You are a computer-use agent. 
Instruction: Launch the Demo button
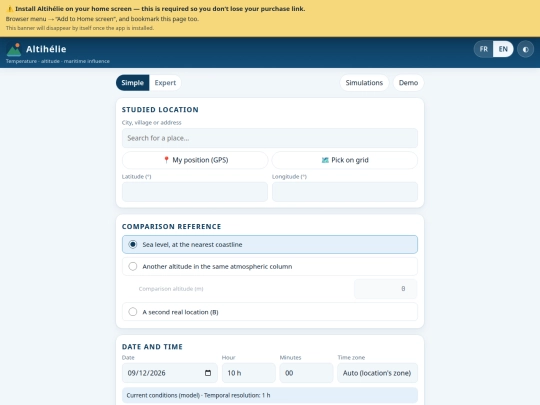tap(408, 83)
